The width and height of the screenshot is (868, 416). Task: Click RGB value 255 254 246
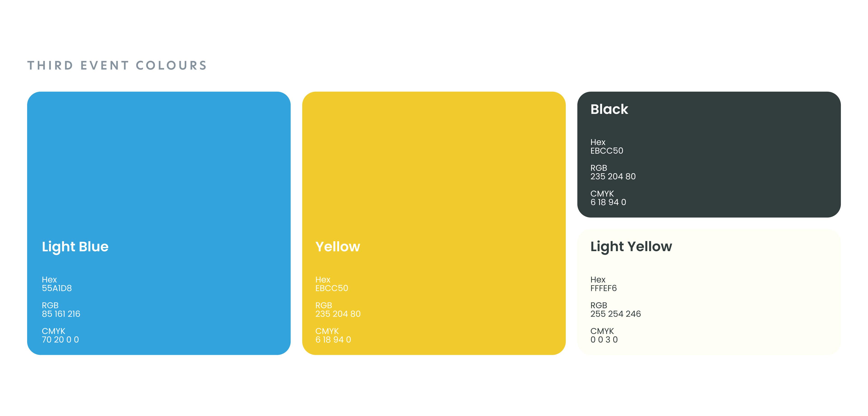coord(616,314)
